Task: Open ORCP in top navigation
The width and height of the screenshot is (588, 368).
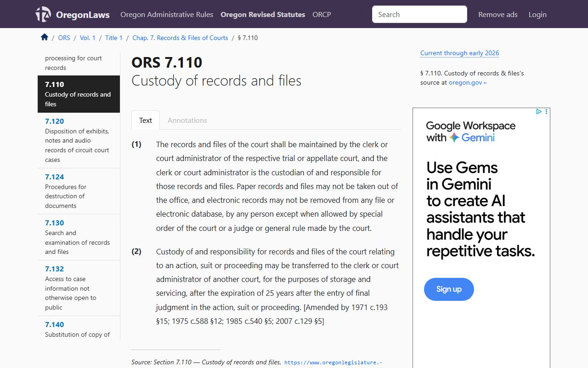Action: [322, 14]
